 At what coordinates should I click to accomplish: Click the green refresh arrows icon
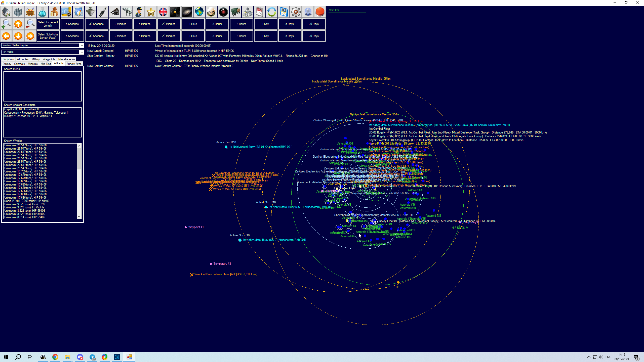point(271,12)
